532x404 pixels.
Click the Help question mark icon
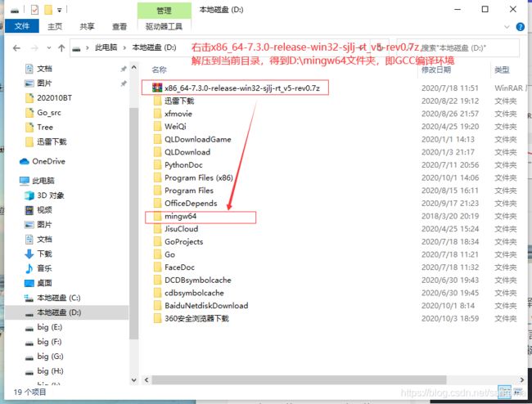[x=520, y=27]
